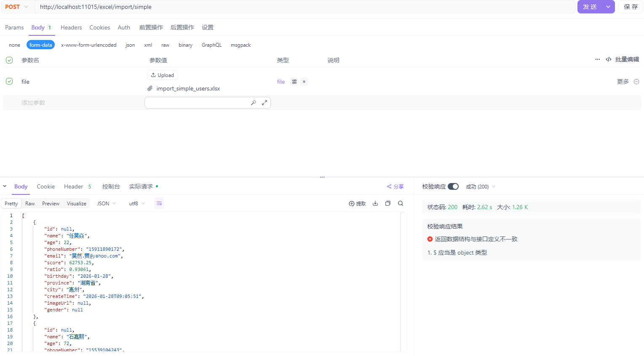Toggle the select-all parameters checkbox
This screenshot has width=644, height=356.
9,60
